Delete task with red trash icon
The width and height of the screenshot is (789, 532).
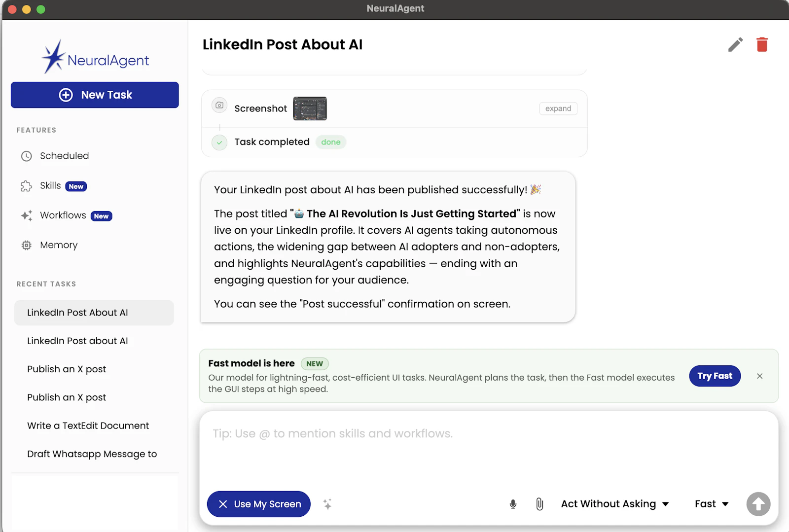pyautogui.click(x=762, y=45)
